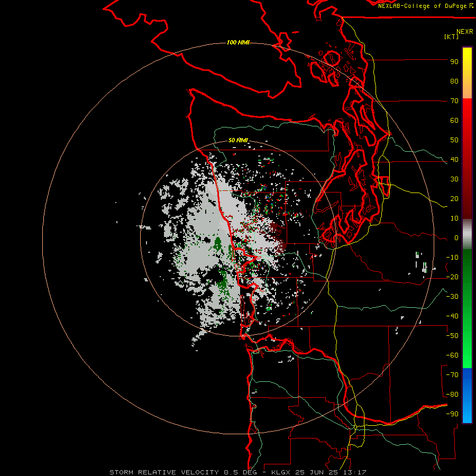Viewport: 476px width, 476px height.
Task: Click the -40 knot scale label
Action: [x=452, y=316]
